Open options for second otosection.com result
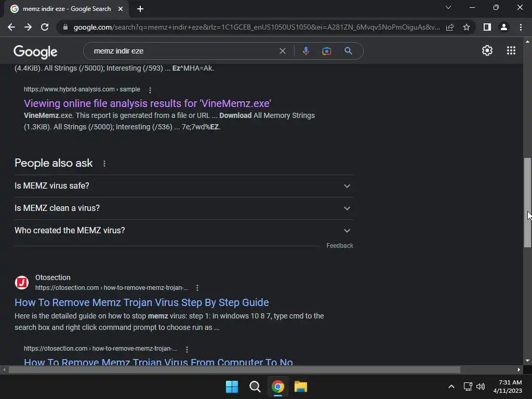The width and height of the screenshot is (532, 399). click(187, 349)
